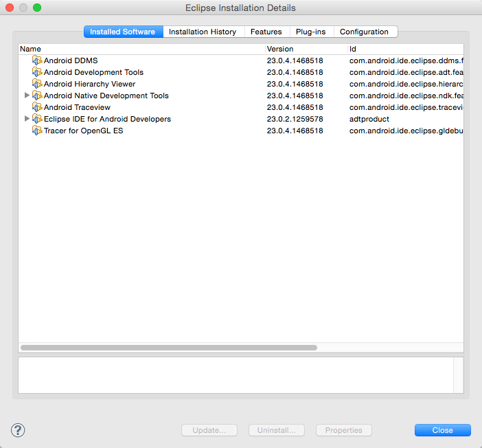
Task: Open the Configuration tab
Action: (x=364, y=32)
